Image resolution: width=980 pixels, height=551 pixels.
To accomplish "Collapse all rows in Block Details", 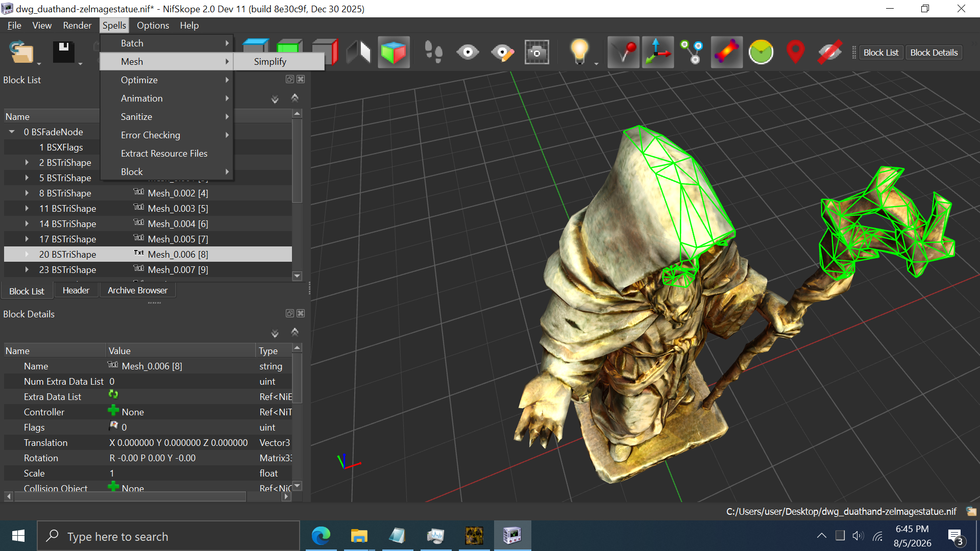I will pos(295,332).
